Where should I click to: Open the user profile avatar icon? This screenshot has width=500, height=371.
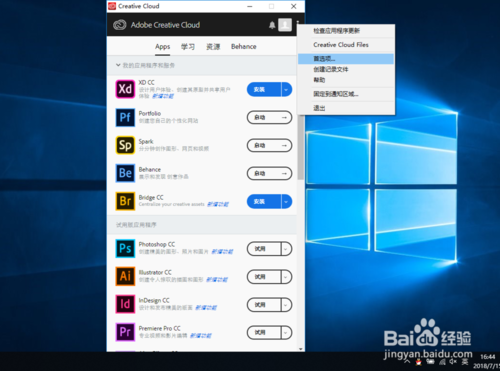(285, 25)
